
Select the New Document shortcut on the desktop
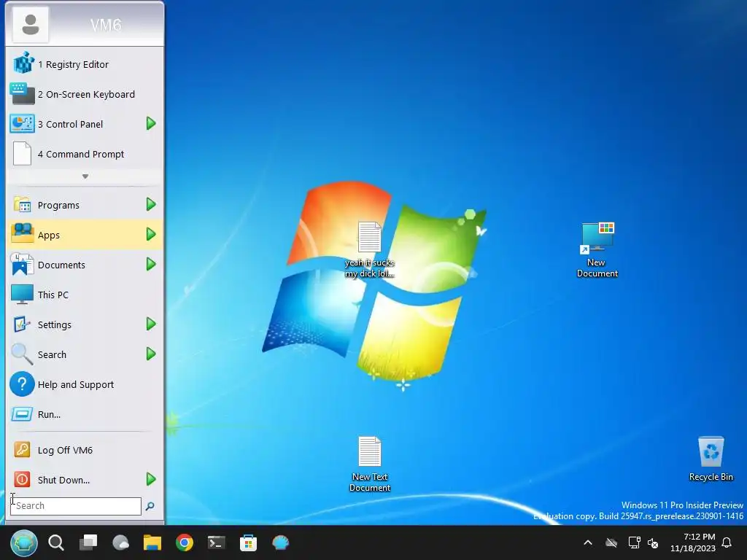coord(597,249)
